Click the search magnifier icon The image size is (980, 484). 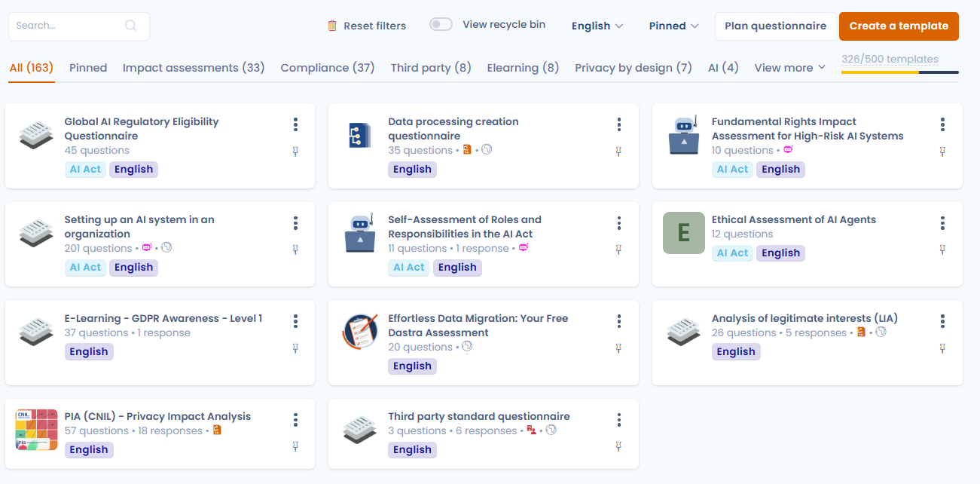[130, 26]
